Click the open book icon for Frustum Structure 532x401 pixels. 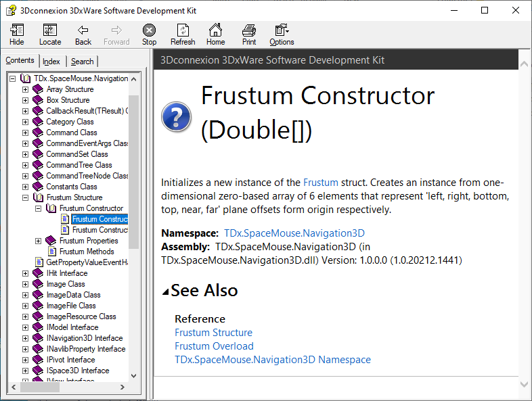click(x=38, y=197)
